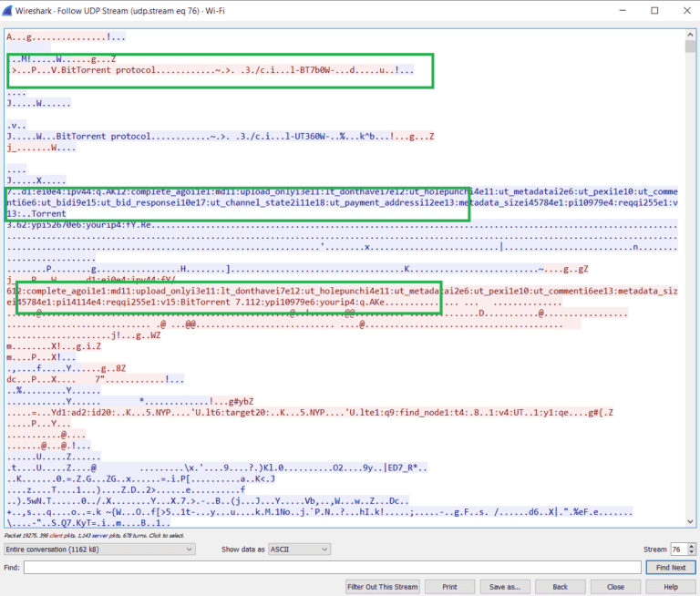The image size is (700, 596).
Task: Open the Show data as ASCII dropdown
Action: point(300,550)
